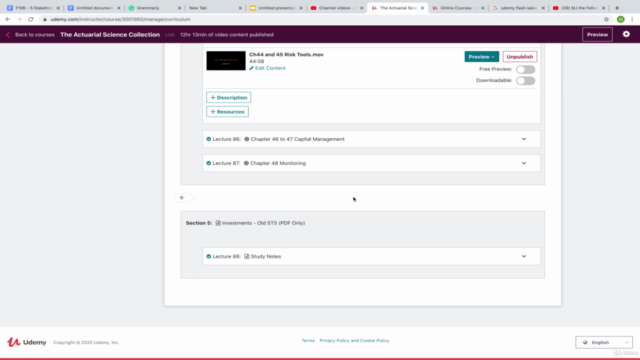Open course settings gear icon

click(626, 34)
